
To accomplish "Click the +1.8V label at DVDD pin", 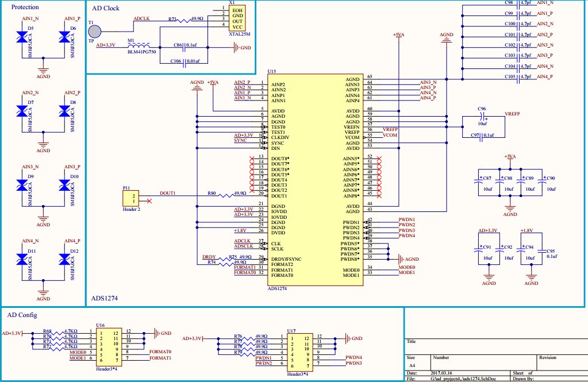I will (240, 230).
